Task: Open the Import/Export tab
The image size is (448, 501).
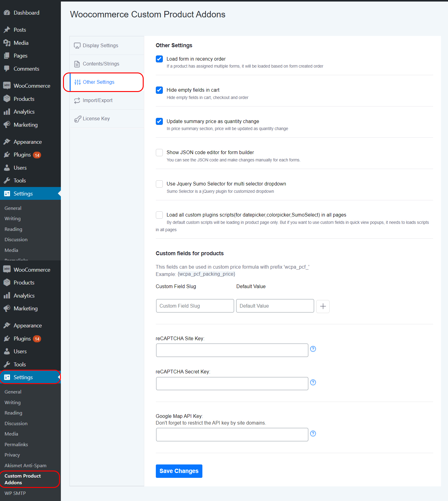Action: coord(107,101)
